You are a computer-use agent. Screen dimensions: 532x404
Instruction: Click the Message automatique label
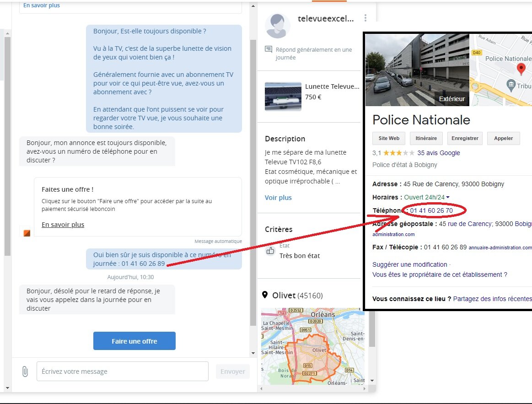218,241
